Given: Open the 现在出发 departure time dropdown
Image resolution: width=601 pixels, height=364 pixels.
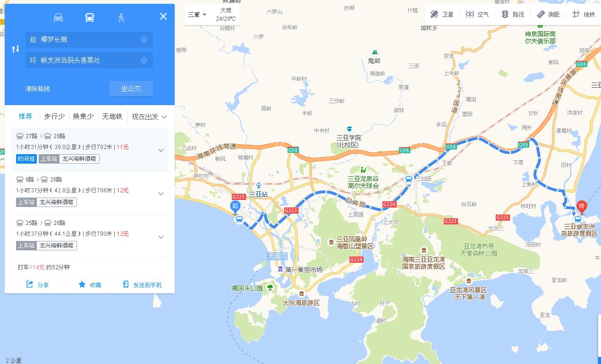Looking at the screenshot, I should tap(150, 116).
